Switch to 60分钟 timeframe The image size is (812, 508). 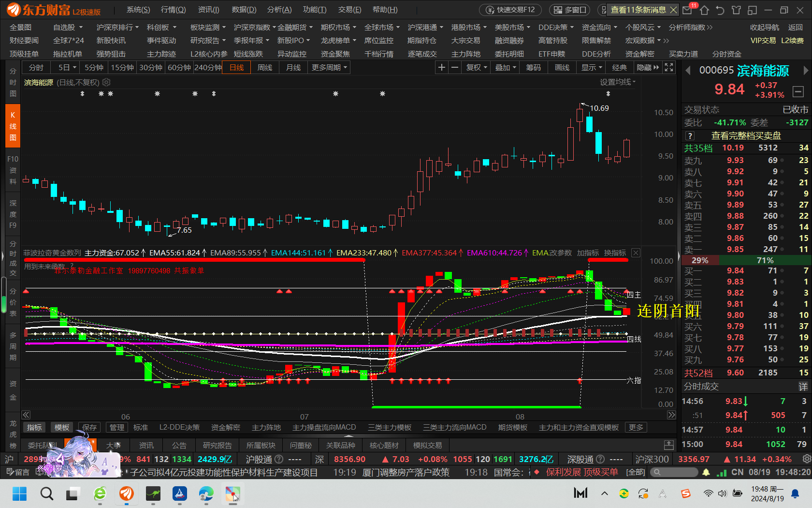coord(179,68)
